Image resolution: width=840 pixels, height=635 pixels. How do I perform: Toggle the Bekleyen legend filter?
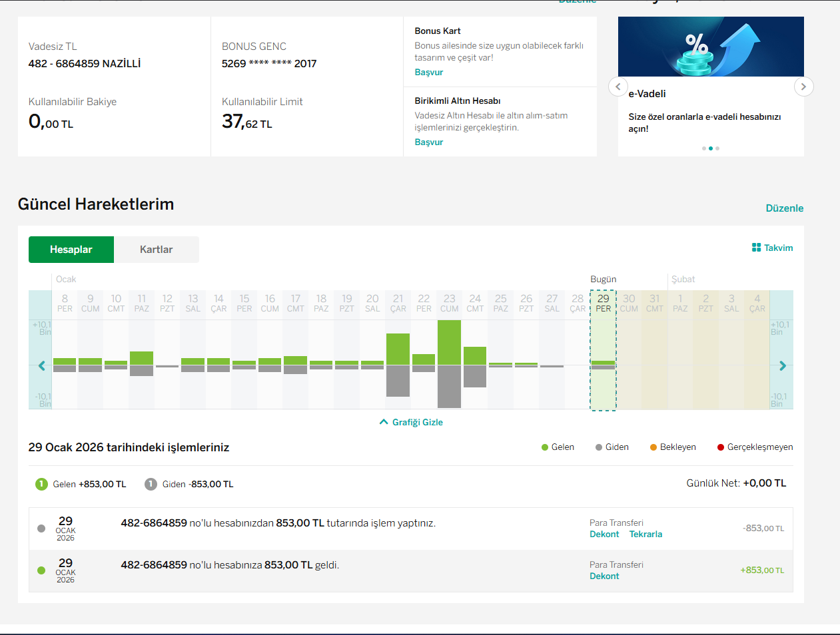pyautogui.click(x=673, y=447)
